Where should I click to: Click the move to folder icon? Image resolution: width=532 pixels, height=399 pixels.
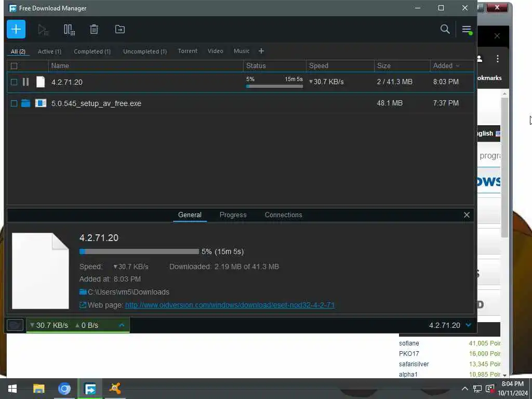pyautogui.click(x=120, y=29)
